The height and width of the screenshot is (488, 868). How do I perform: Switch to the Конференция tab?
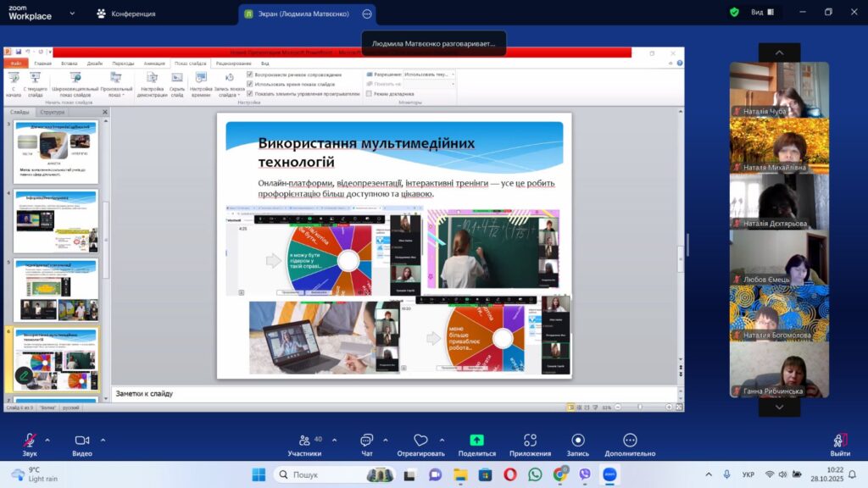[125, 14]
